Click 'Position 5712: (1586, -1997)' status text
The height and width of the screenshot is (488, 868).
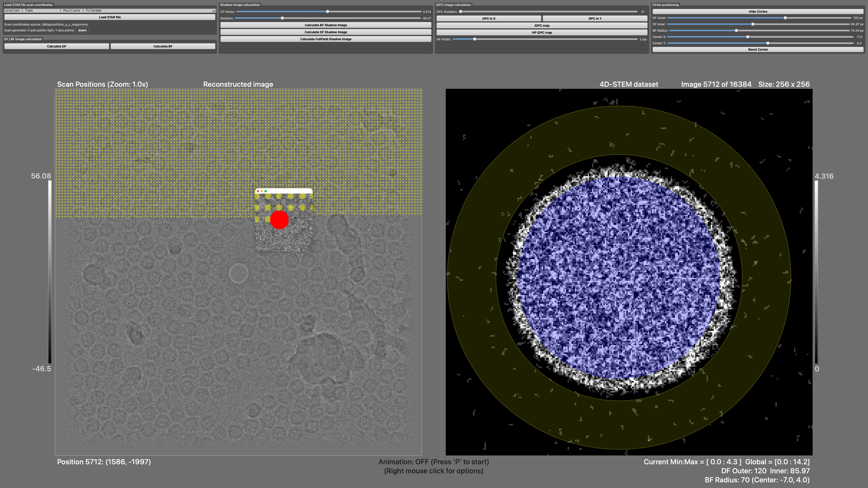pos(104,462)
